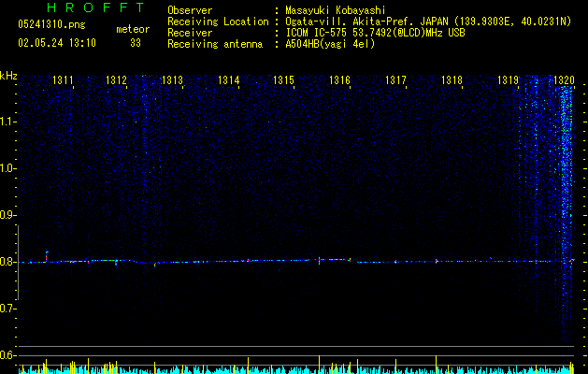Click the 1311 time marker
This screenshot has width=588, height=374.
click(x=63, y=80)
